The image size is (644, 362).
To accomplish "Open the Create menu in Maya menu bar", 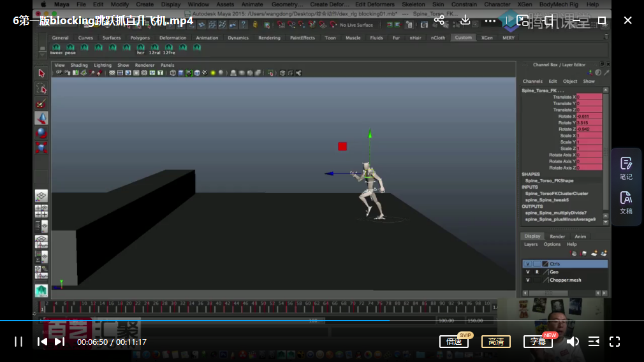I will [x=145, y=4].
